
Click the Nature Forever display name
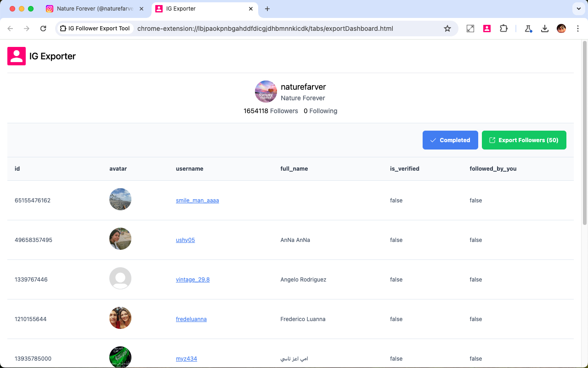[303, 98]
